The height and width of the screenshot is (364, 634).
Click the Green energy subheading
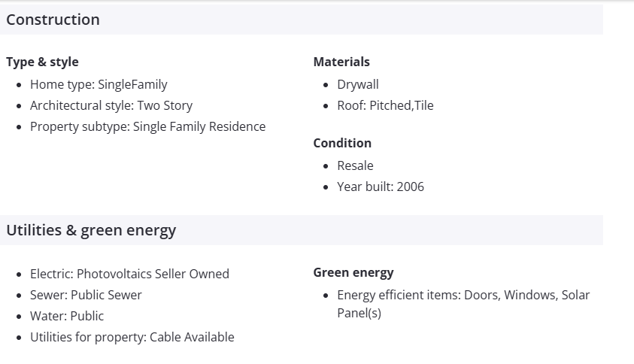(353, 272)
